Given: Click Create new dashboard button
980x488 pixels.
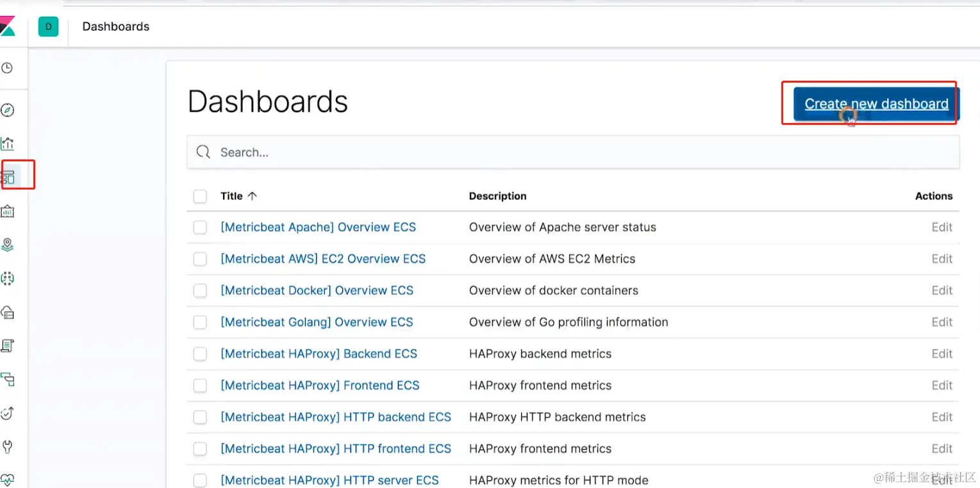Looking at the screenshot, I should (x=876, y=104).
